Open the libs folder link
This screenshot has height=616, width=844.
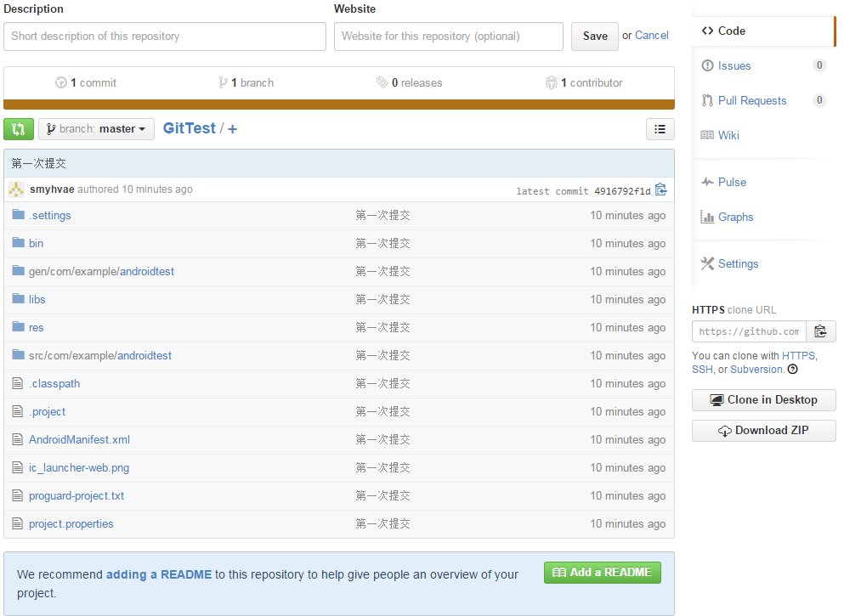[x=37, y=299]
